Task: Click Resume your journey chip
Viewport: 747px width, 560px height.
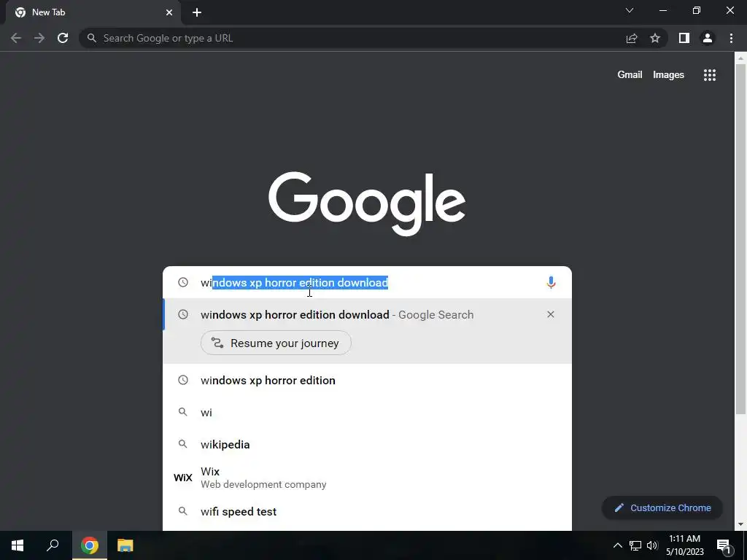Action: click(x=276, y=343)
